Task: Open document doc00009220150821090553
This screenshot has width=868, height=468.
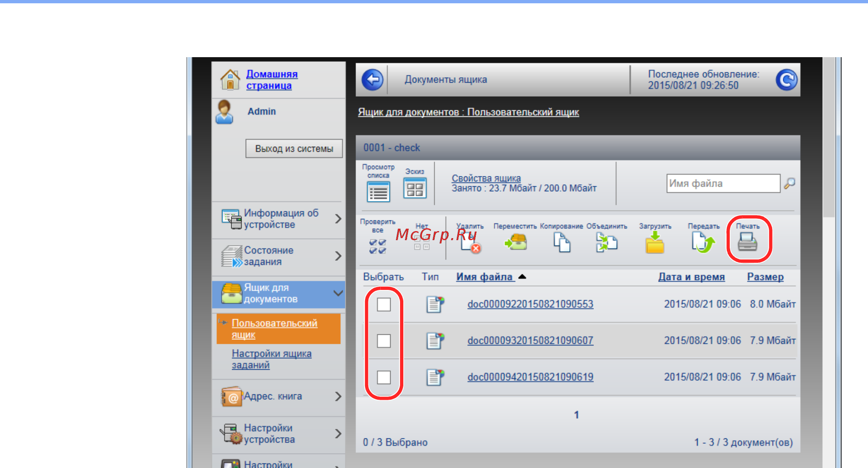Action: 530,304
